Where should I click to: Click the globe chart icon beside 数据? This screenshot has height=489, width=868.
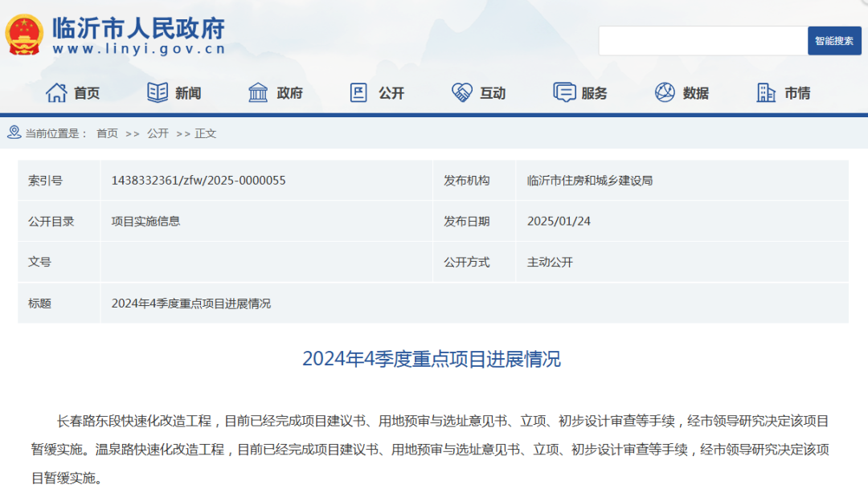click(665, 93)
